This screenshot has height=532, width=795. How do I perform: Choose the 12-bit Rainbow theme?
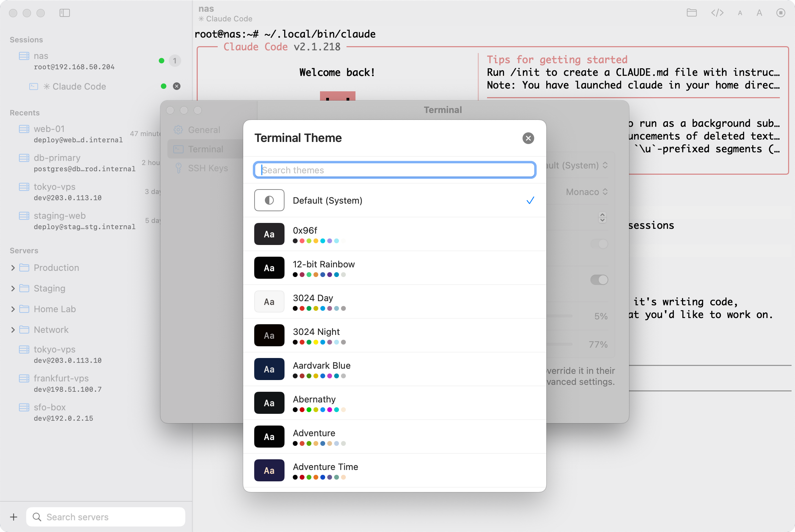[395, 268]
